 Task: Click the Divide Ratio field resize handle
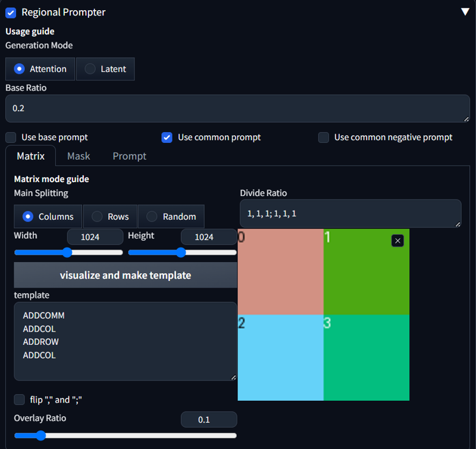pos(458,224)
